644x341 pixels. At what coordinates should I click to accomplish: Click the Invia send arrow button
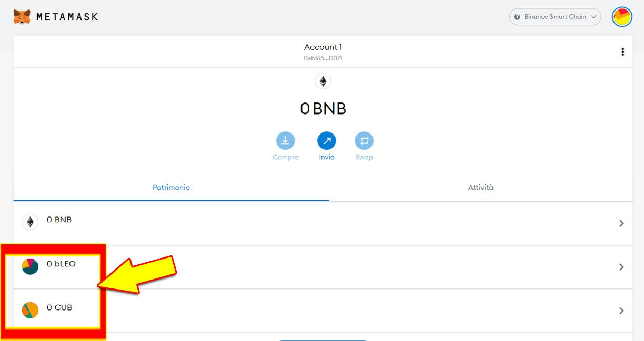tap(327, 141)
